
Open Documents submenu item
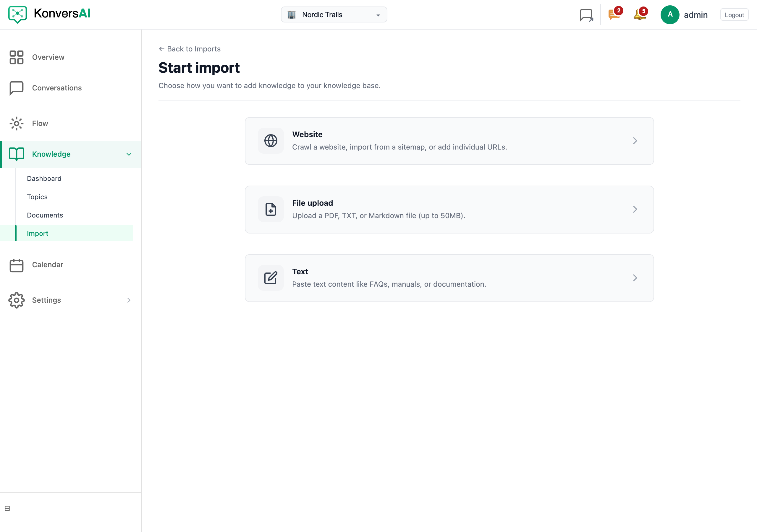pyautogui.click(x=45, y=215)
